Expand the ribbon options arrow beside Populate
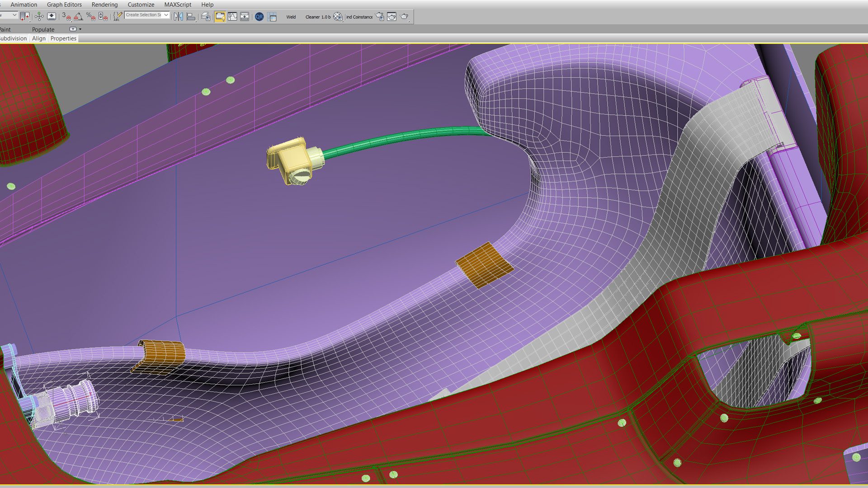 click(80, 29)
